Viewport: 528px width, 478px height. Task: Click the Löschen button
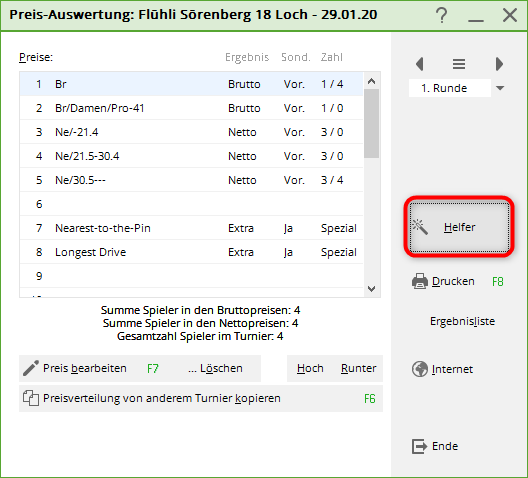(216, 368)
